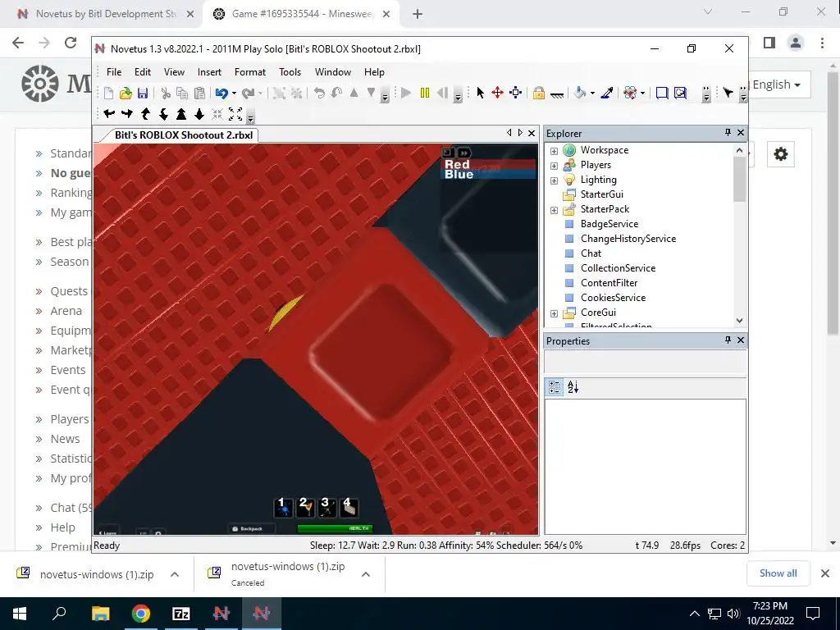The width and height of the screenshot is (840, 630).
Task: Select ChangeHistoryService in Explorer
Action: (628, 239)
